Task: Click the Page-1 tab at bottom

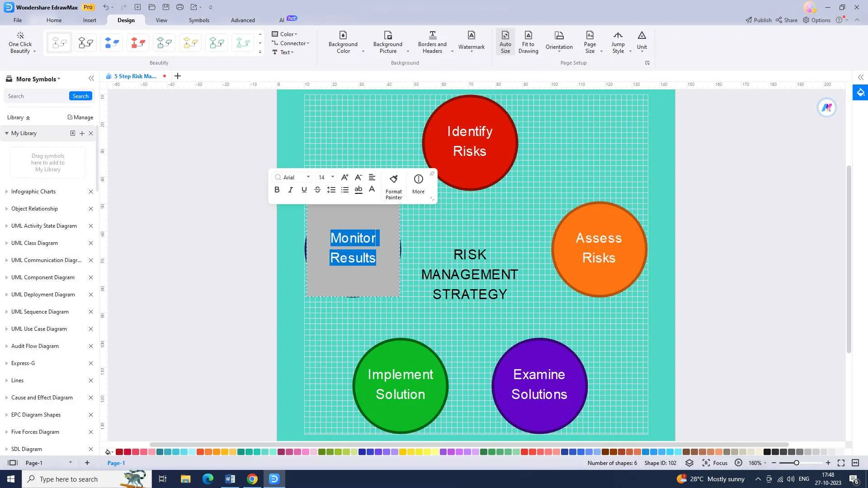Action: [x=116, y=462]
